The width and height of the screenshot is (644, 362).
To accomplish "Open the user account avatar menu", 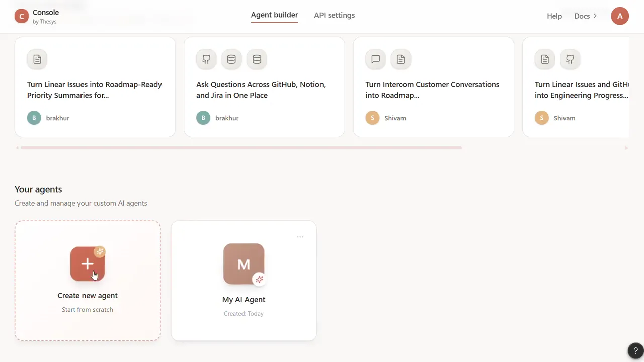I will tap(620, 16).
